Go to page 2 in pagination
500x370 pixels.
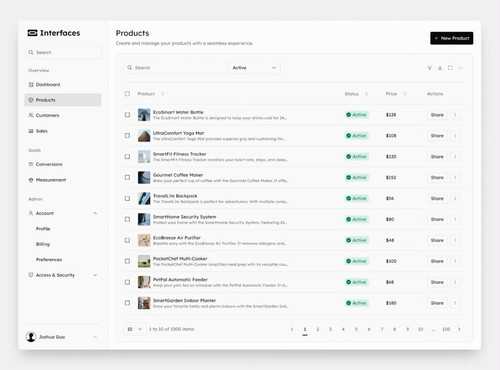(318, 329)
